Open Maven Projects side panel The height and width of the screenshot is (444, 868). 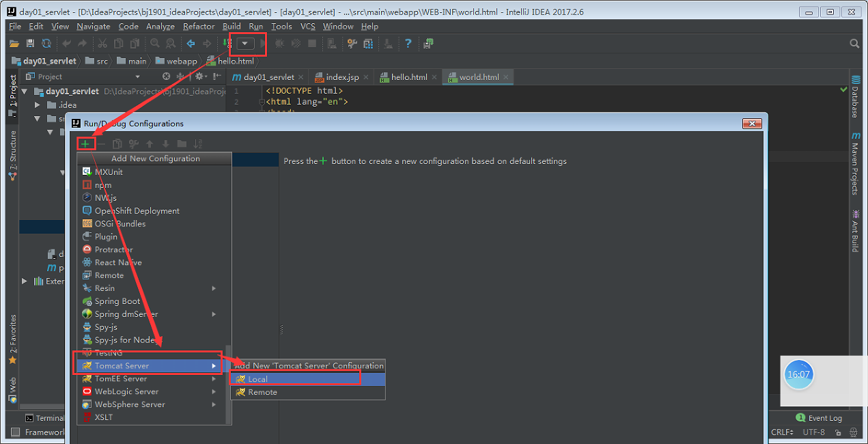pos(854,164)
